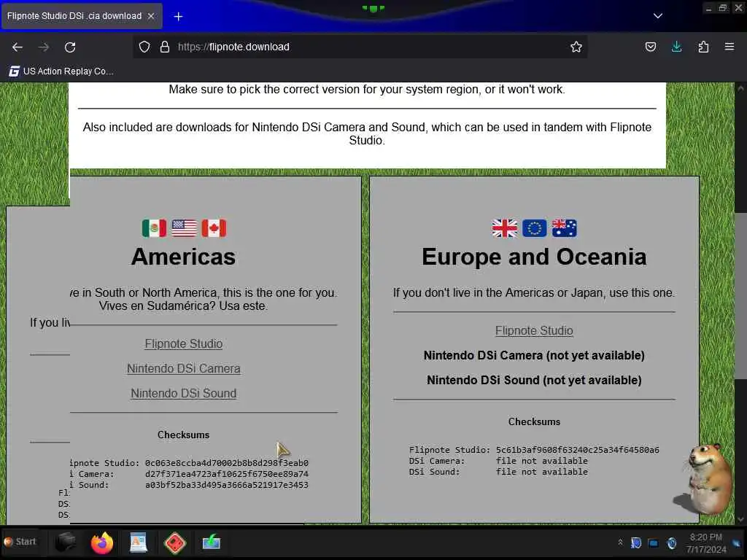747x560 pixels.
Task: Go back to previous page
Action: click(18, 47)
